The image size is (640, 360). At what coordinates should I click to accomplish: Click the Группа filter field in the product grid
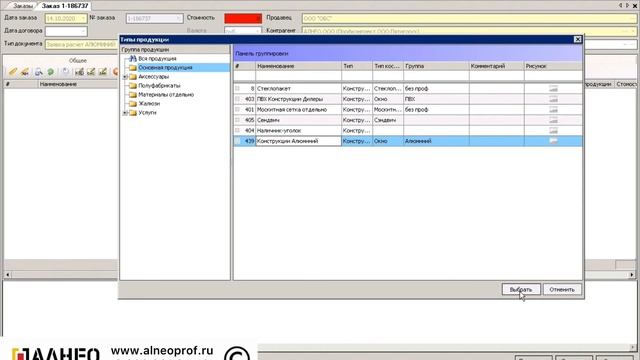click(x=436, y=76)
